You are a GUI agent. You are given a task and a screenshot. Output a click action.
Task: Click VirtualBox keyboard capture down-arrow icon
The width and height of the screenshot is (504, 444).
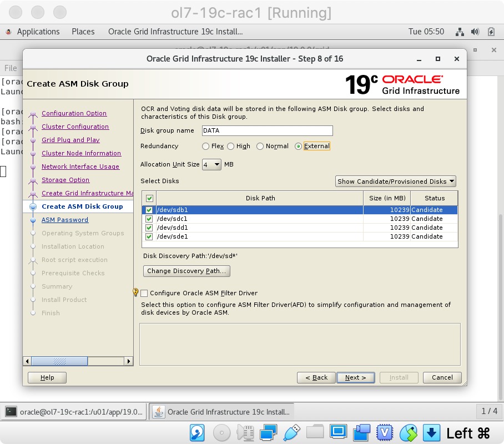431,433
